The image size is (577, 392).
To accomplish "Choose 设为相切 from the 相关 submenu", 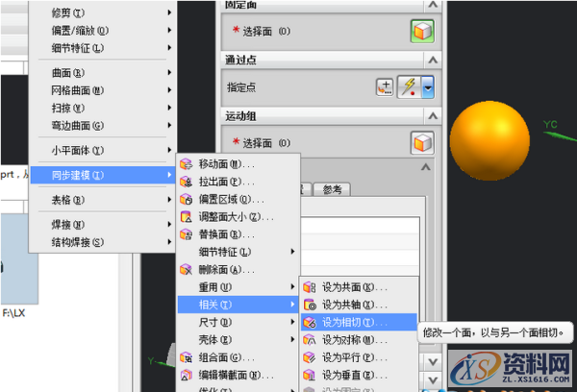I will 357,323.
